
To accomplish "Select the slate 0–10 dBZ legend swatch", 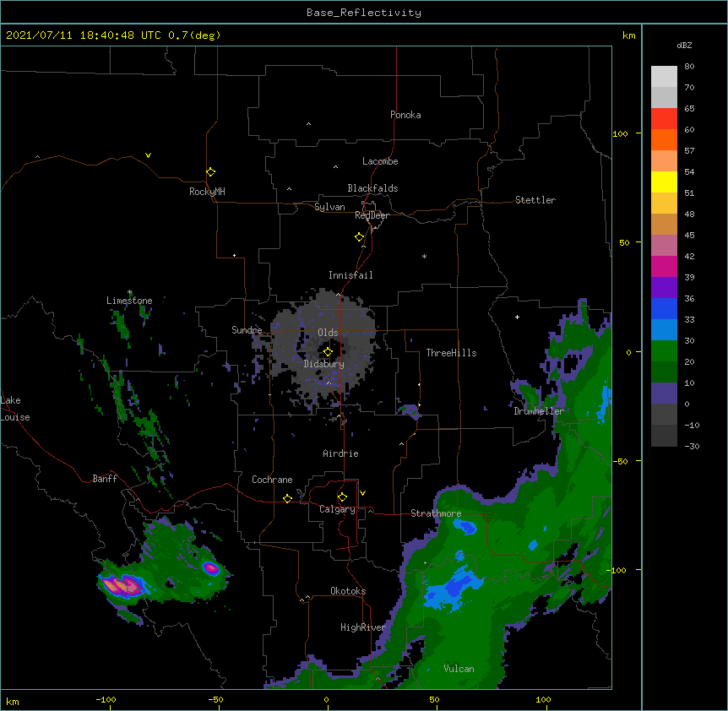I will 664,393.
